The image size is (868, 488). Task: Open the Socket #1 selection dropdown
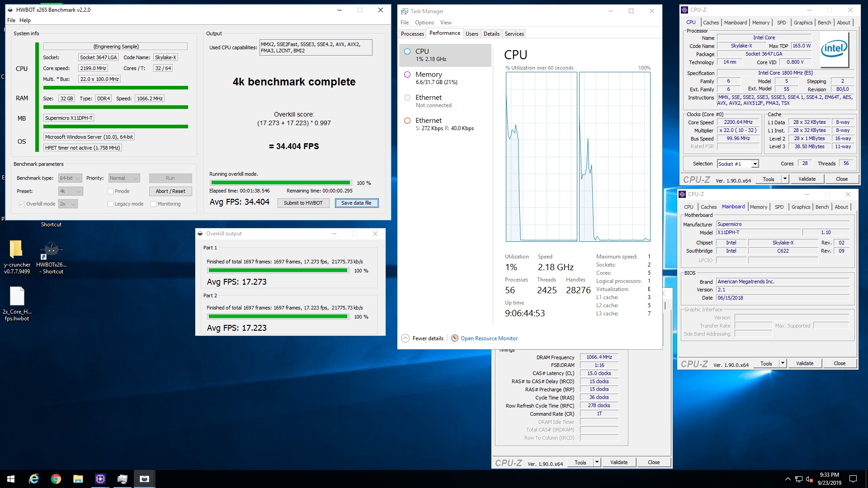tap(738, 164)
